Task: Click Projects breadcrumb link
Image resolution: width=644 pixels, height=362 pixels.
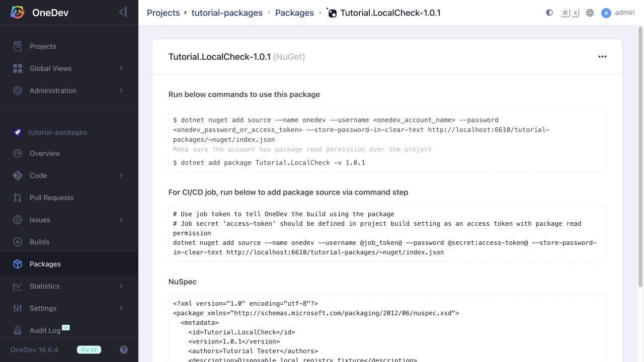Action: pyautogui.click(x=163, y=13)
